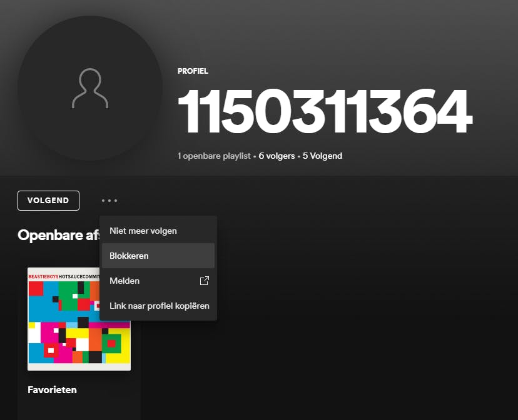Click the PROFIEL label above the name
Screen dimensions: 518x420
pyautogui.click(x=193, y=71)
